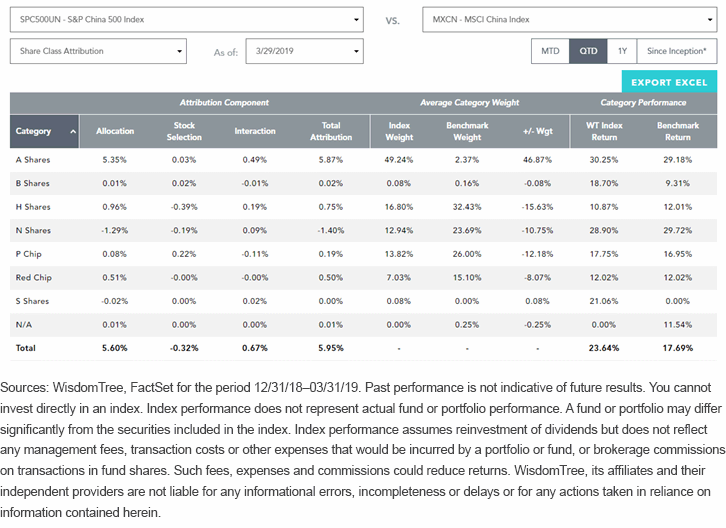Select the MTD period tab
The height and width of the screenshot is (528, 726).
pos(550,51)
